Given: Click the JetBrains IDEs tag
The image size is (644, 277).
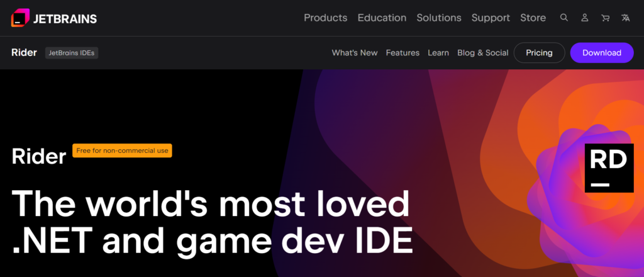Looking at the screenshot, I should tap(72, 53).
